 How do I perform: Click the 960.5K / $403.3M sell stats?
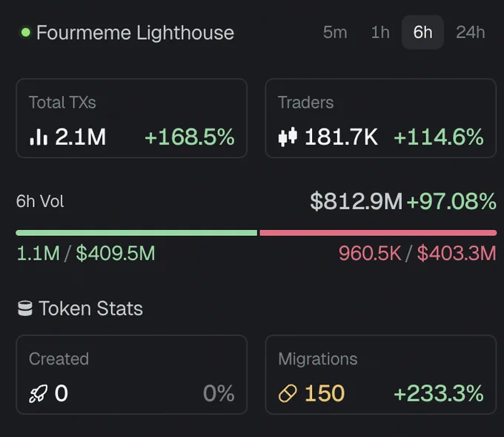[x=417, y=254]
